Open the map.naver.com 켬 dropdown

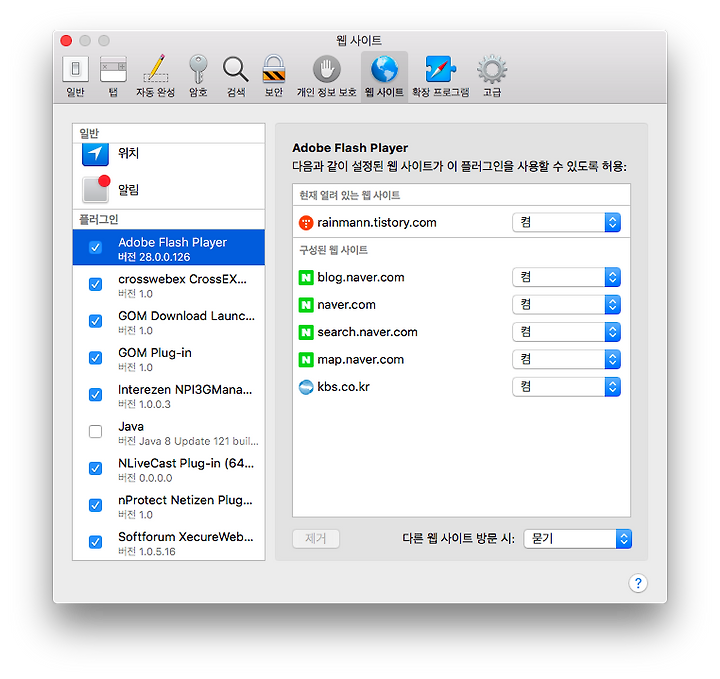click(566, 359)
